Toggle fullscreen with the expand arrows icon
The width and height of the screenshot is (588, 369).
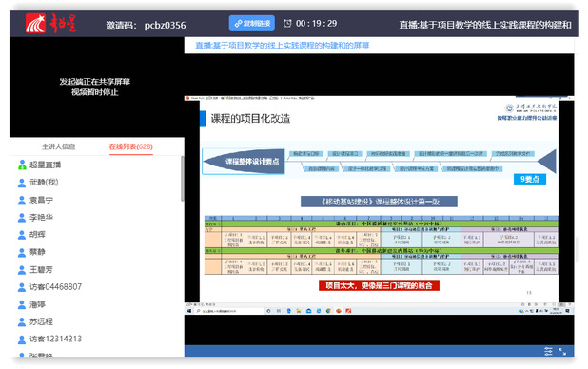562,351
